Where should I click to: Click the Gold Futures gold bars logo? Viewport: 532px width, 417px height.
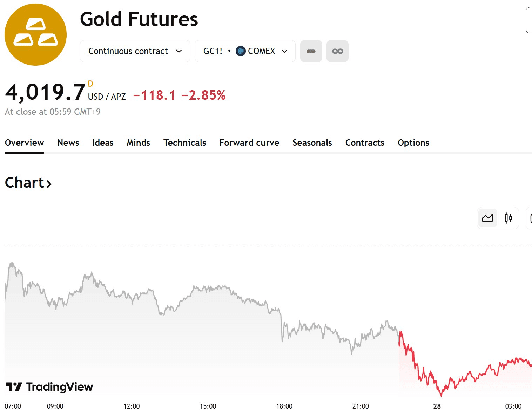click(35, 34)
